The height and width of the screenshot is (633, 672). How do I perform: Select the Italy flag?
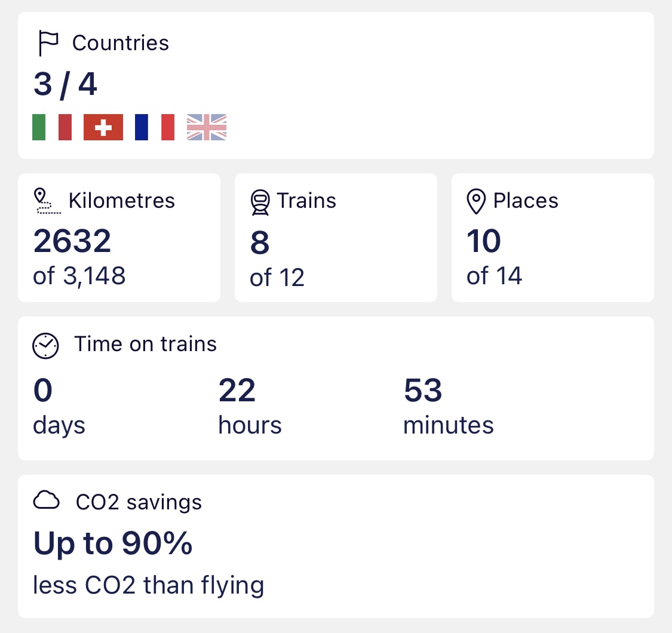coord(52,127)
